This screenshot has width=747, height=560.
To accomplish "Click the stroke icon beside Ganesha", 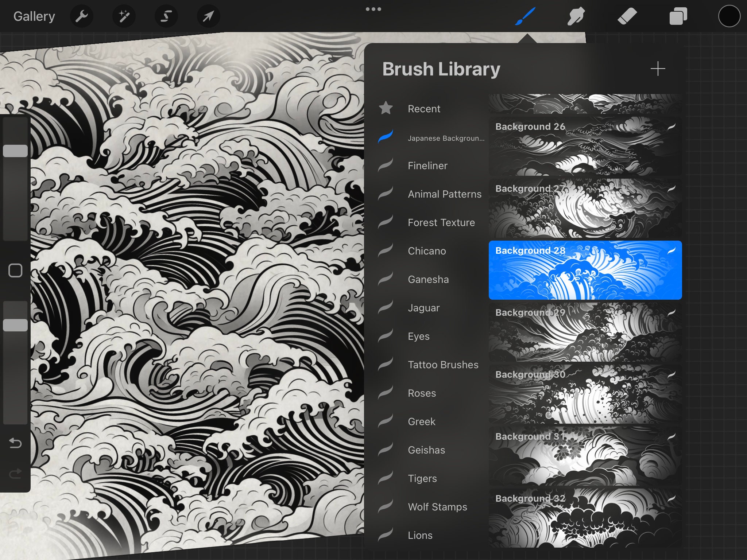I will (x=386, y=279).
